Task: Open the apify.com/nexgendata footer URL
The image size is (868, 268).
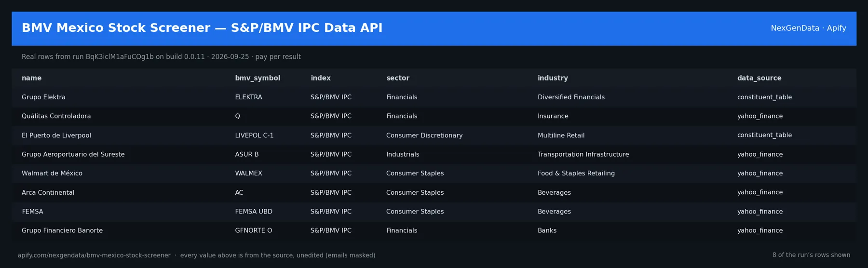Action: [x=94, y=255]
